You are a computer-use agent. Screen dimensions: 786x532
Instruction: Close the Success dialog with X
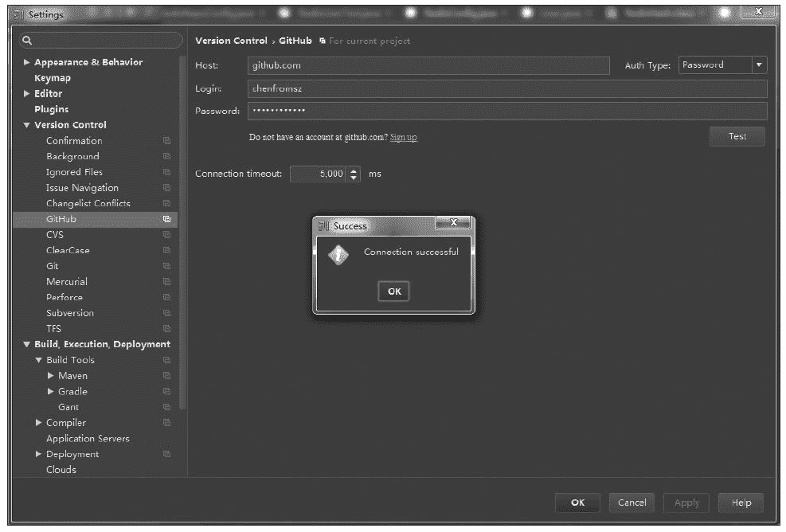(x=454, y=223)
